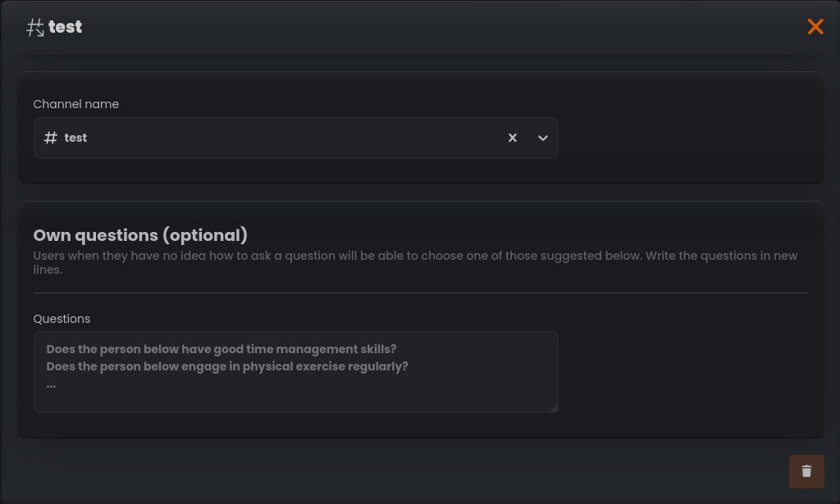Click the hashtag channel icon beside the "test" title

34,27
